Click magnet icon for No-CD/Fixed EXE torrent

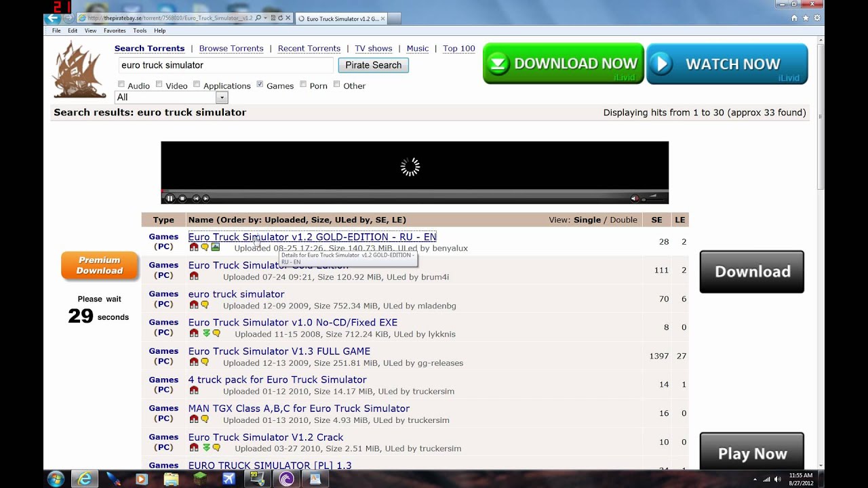click(194, 333)
